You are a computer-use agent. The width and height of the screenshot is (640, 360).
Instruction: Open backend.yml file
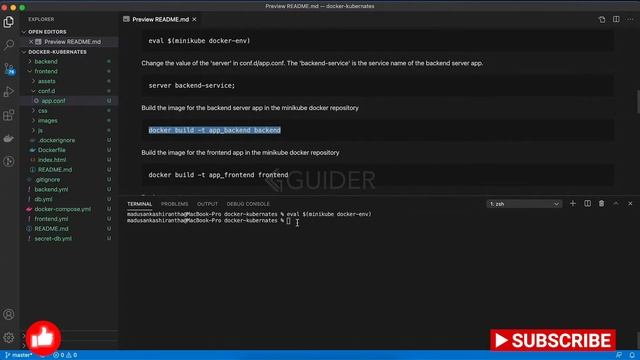coord(51,189)
